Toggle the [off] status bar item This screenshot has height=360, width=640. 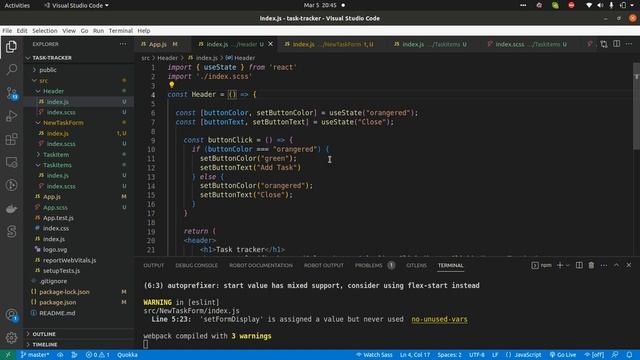pyautogui.click(x=594, y=355)
